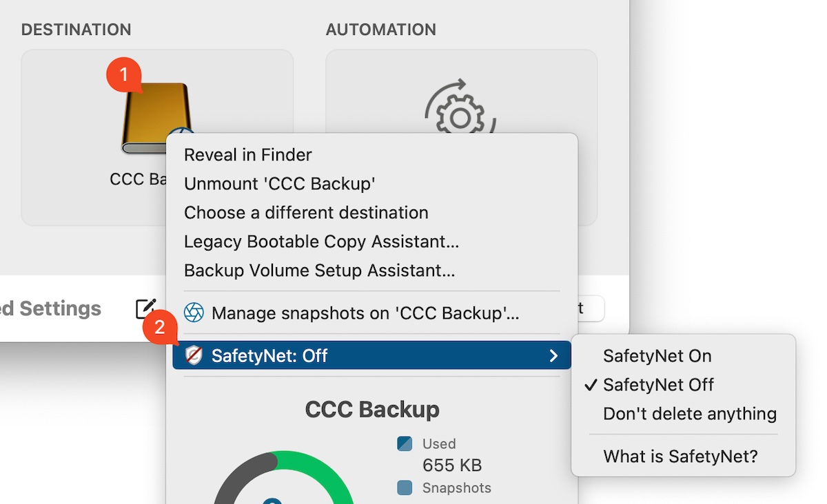Viewport: 827px width, 504px height.
Task: Click the snapshot aperture icon beside 'Manage snapshots'
Action: (195, 312)
